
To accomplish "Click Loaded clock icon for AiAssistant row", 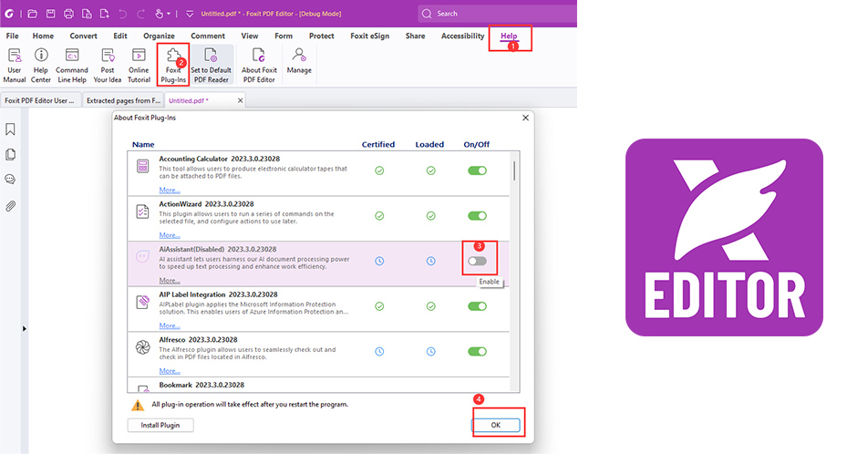I will [x=430, y=261].
